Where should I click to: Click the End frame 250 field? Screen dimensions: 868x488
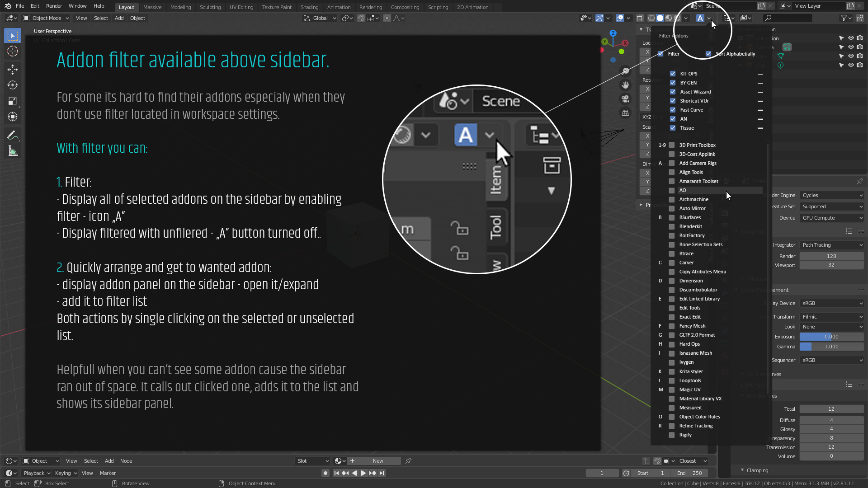click(x=690, y=473)
